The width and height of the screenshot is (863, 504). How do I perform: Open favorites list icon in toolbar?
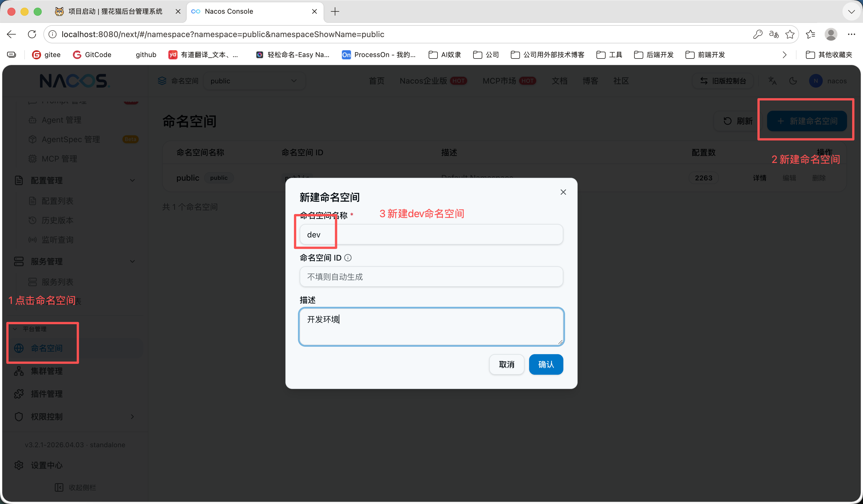pyautogui.click(x=810, y=34)
